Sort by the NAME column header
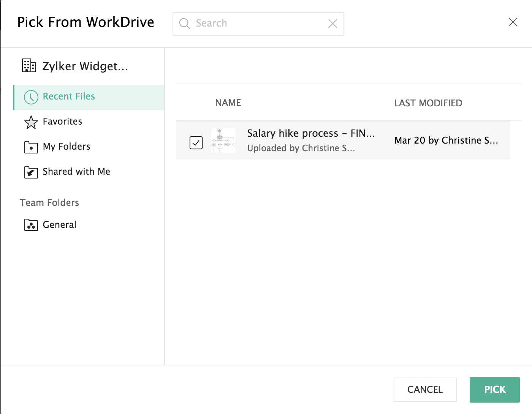Image resolution: width=532 pixels, height=414 pixels. point(228,103)
